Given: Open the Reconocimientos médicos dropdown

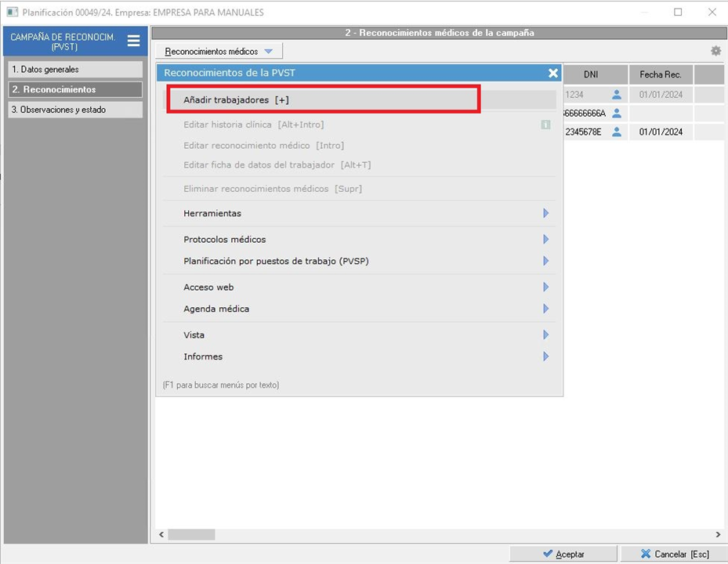Looking at the screenshot, I should (x=219, y=52).
